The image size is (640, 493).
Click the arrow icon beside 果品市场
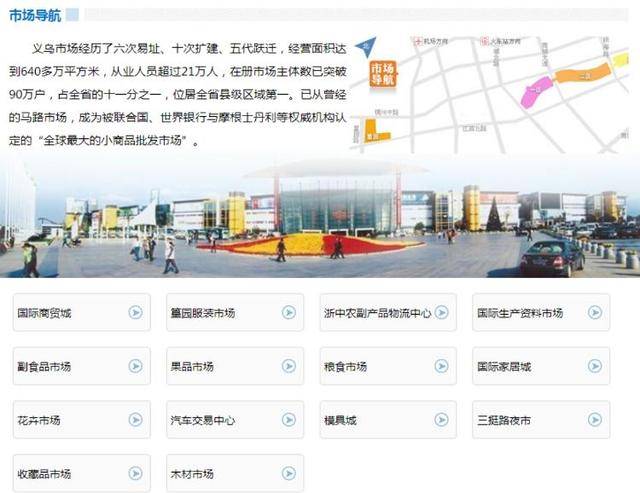coord(289,366)
